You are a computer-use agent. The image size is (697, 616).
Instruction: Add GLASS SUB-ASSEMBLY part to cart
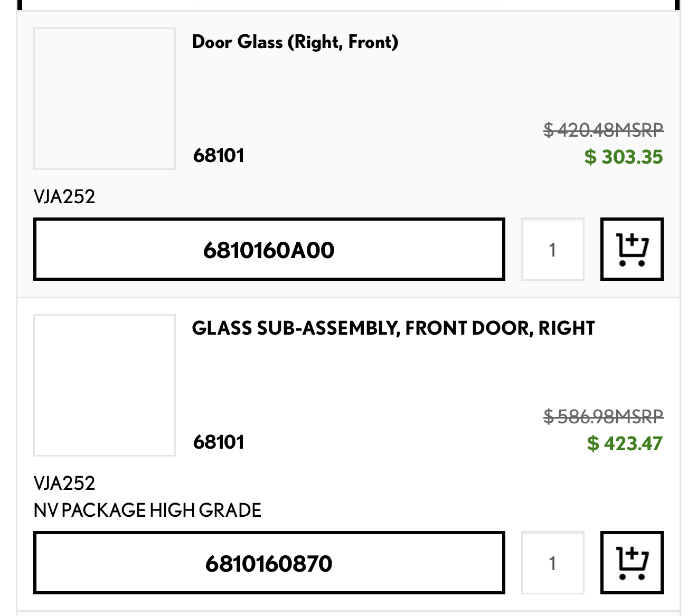point(632,562)
